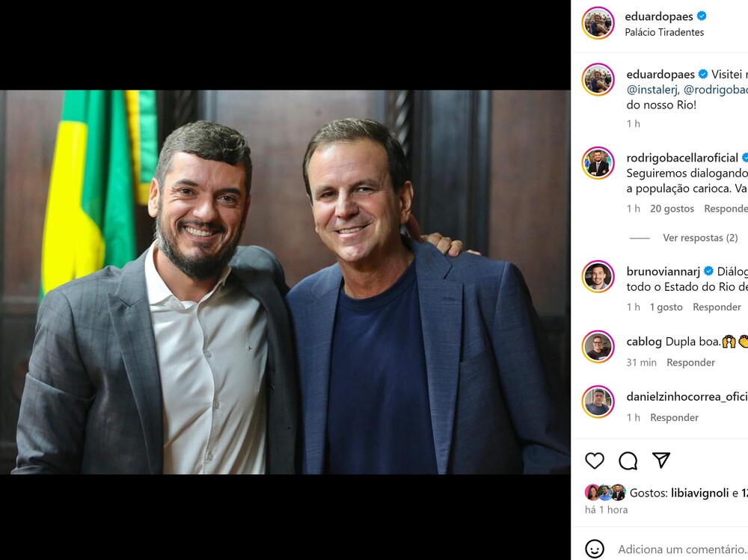The height and width of the screenshot is (560, 748).
Task: Reply to danielzinhocorrea_oficial's comment
Action: tap(674, 418)
